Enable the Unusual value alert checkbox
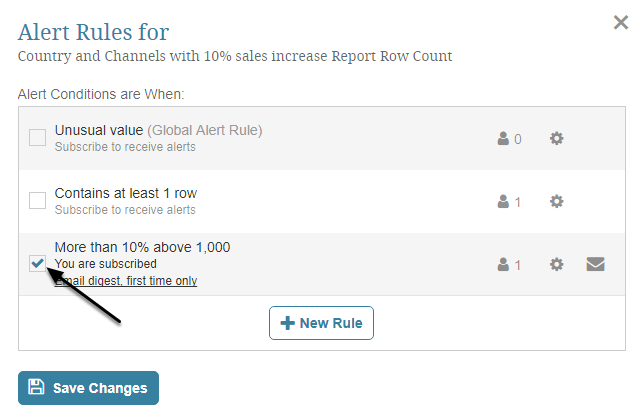 tap(37, 137)
